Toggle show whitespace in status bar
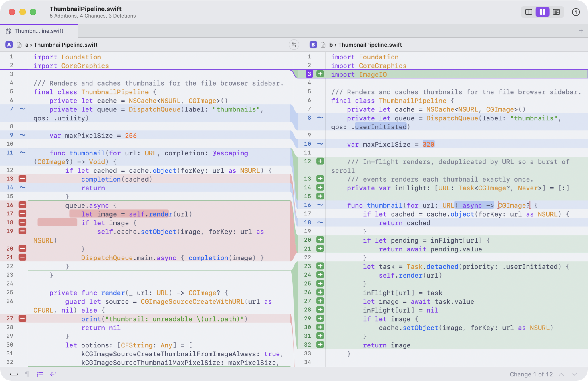588x381 pixels. click(x=14, y=374)
